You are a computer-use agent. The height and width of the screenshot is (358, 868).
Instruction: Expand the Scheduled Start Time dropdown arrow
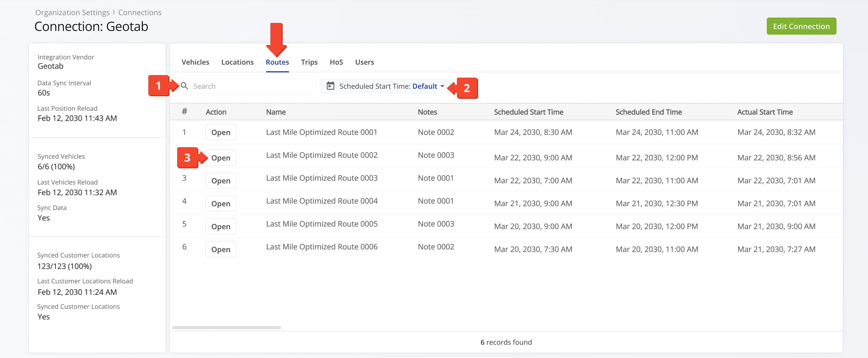[x=442, y=86]
